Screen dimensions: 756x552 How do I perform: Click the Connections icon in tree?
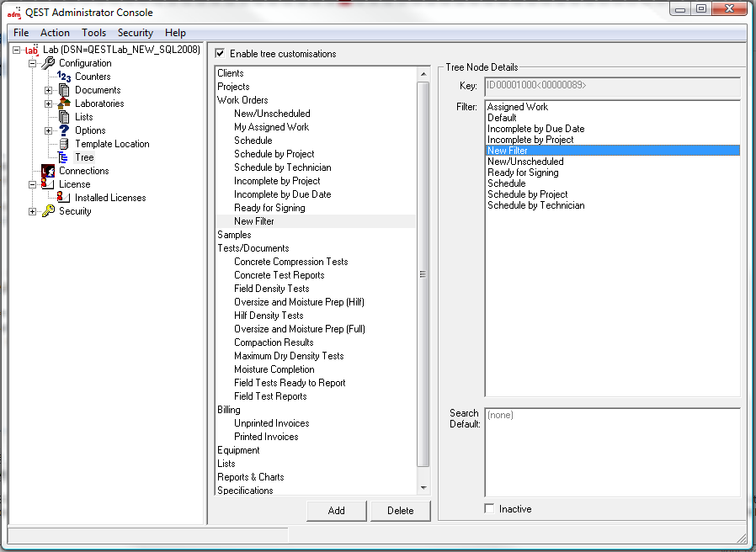(48, 171)
